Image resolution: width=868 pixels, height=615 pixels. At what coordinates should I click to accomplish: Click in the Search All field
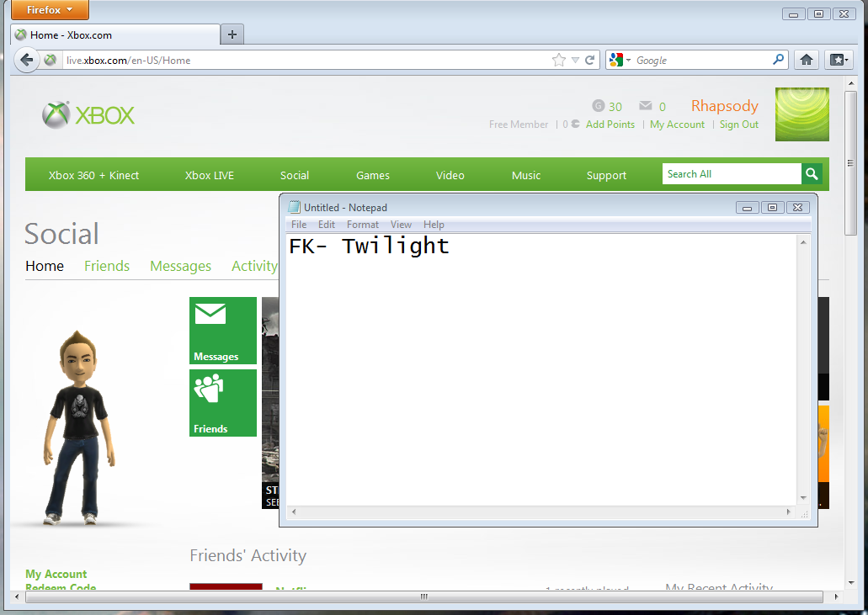(x=732, y=173)
